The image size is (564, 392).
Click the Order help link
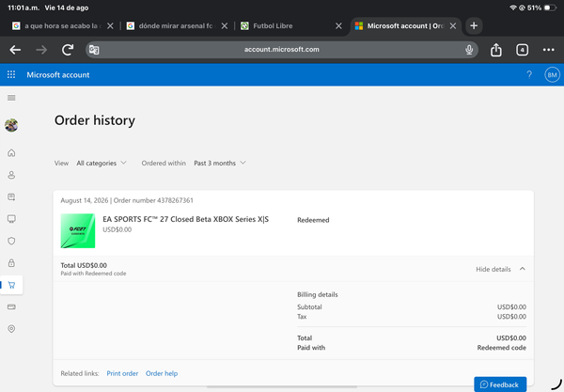162,373
